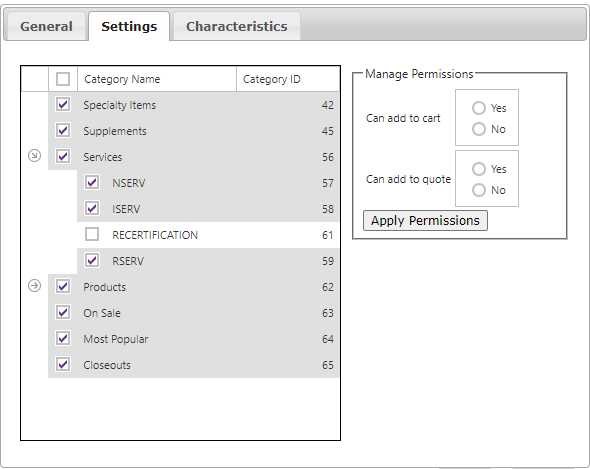
Task: Select Yes for Can add to quote
Action: click(x=479, y=169)
